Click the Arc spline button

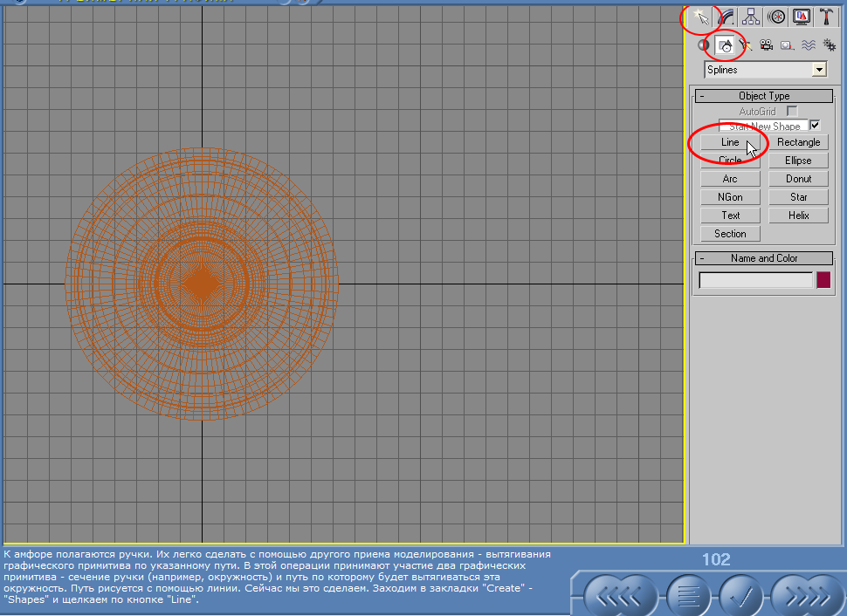pyautogui.click(x=730, y=179)
